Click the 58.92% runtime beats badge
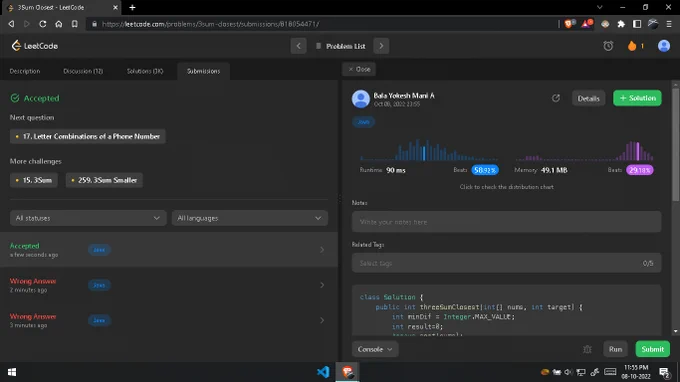 pos(485,170)
